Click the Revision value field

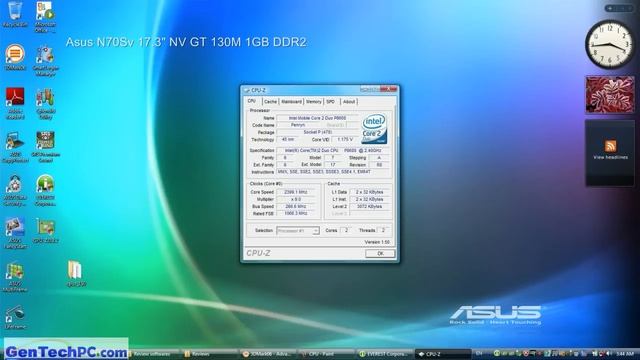(379, 164)
